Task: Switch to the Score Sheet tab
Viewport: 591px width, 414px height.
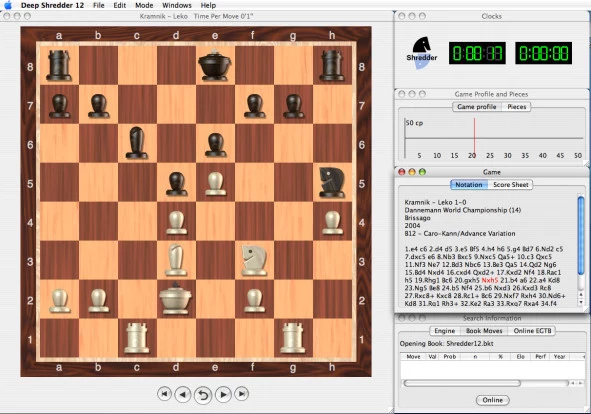Action: [x=510, y=185]
